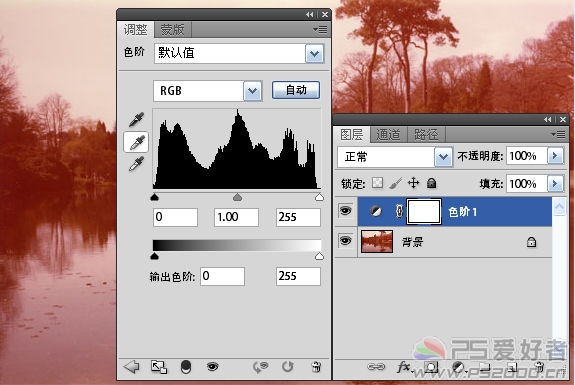Click the 自动 button
The height and width of the screenshot is (385, 575).
pyautogui.click(x=296, y=90)
